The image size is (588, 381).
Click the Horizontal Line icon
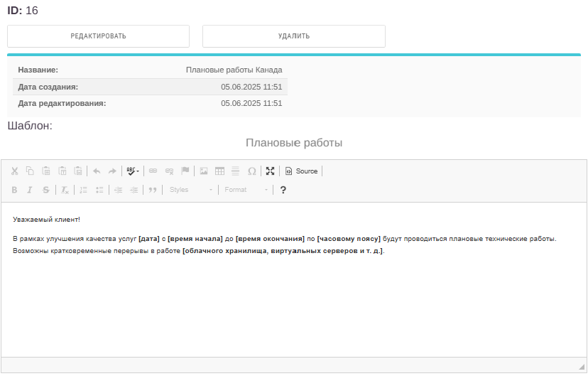(236, 171)
